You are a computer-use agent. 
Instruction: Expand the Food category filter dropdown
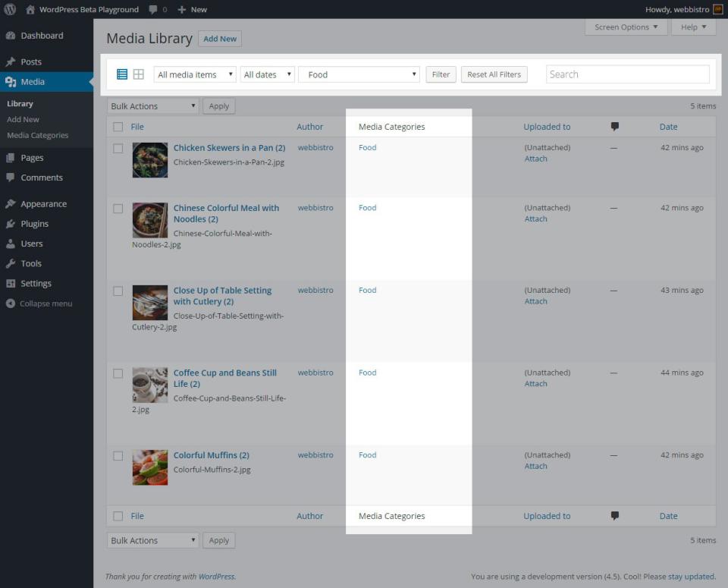point(359,74)
